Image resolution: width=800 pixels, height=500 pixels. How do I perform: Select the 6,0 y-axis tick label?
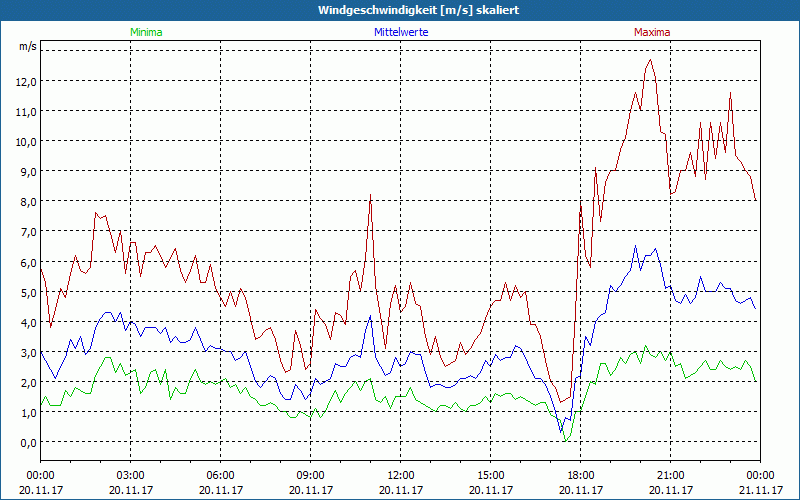click(x=29, y=261)
